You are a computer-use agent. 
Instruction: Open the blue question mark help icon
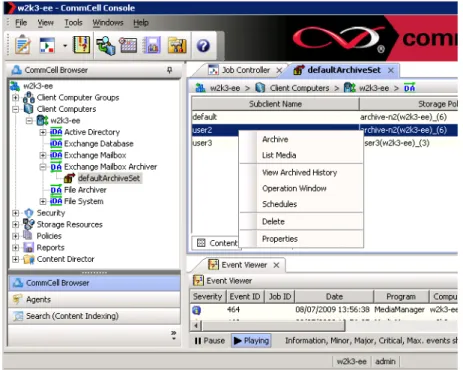(203, 46)
